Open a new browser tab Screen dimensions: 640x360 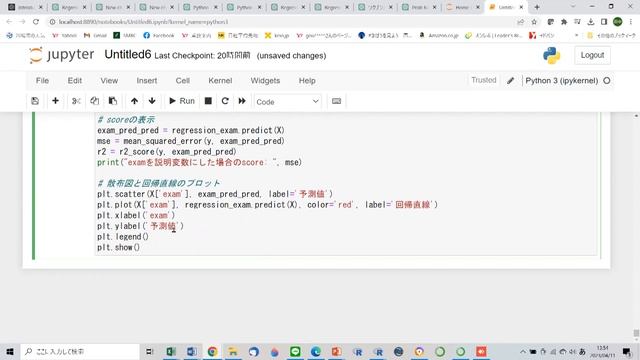537,7
